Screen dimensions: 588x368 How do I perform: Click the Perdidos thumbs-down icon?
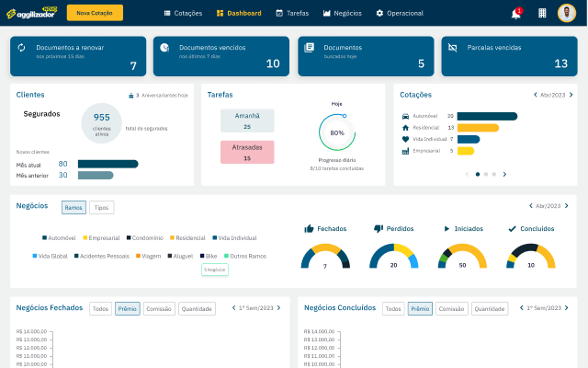pyautogui.click(x=378, y=228)
